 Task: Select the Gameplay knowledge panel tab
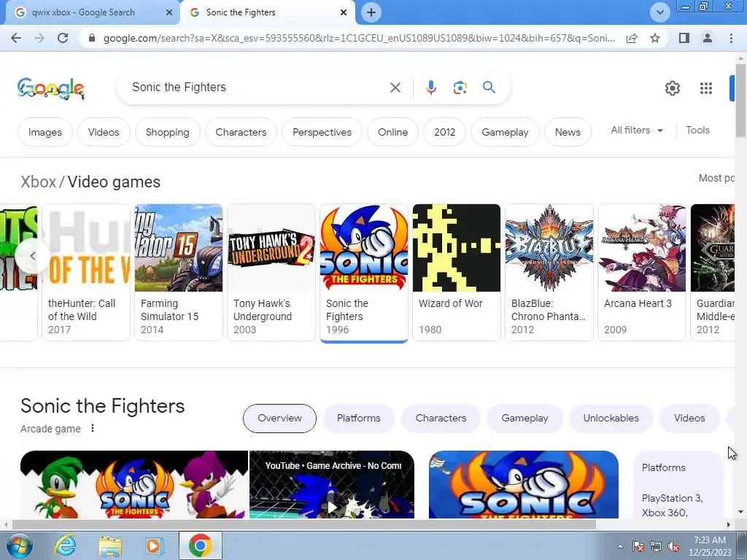pyautogui.click(x=525, y=418)
